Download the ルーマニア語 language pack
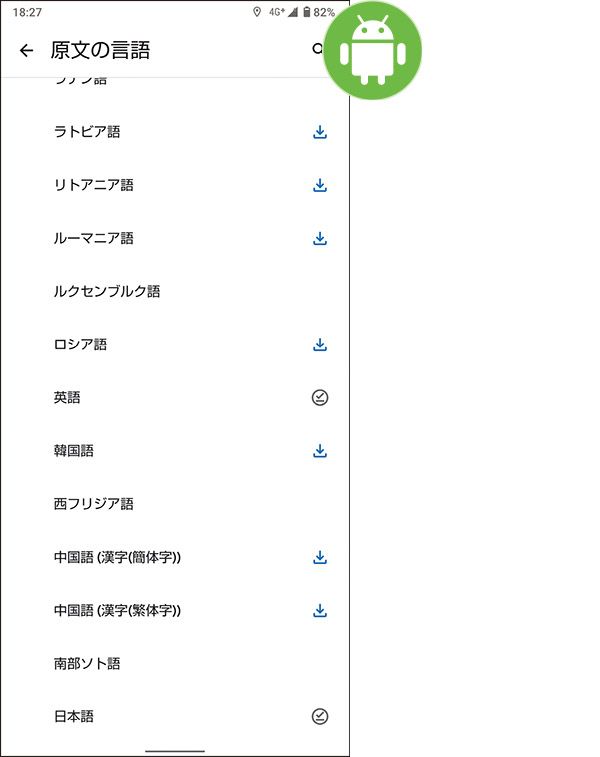600x757 pixels. pos(320,238)
